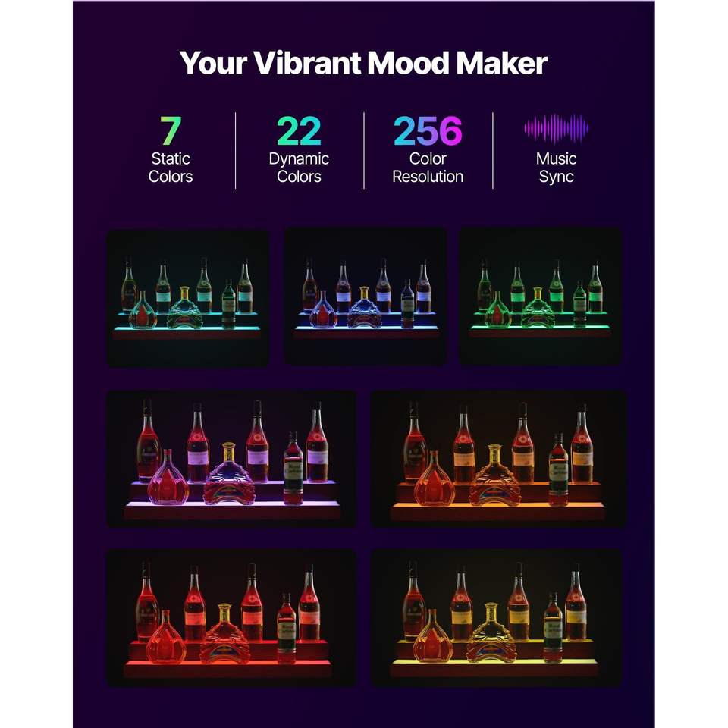Screen dimensions: 728x728
Task: Open the orange-lit shelf image
Action: point(499,458)
